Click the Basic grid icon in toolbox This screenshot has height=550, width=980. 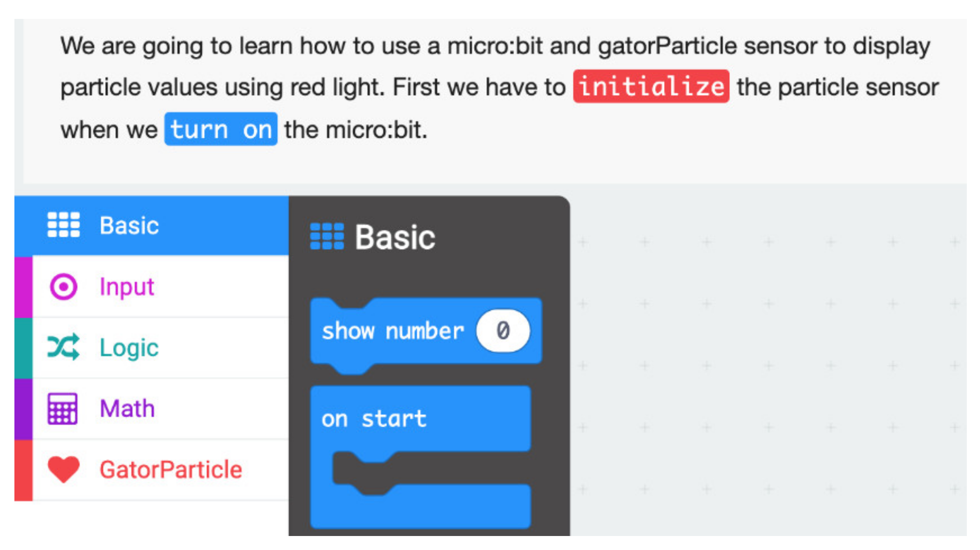coord(63,225)
